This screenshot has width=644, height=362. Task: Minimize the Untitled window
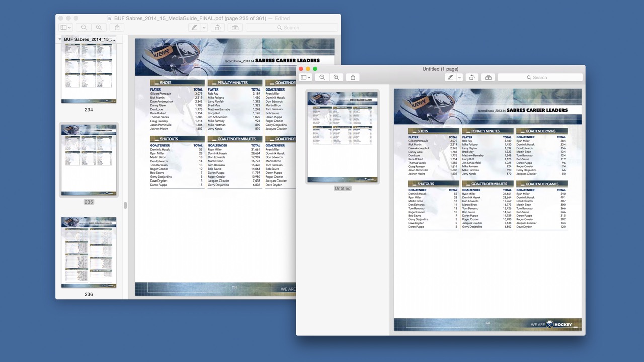click(x=308, y=69)
